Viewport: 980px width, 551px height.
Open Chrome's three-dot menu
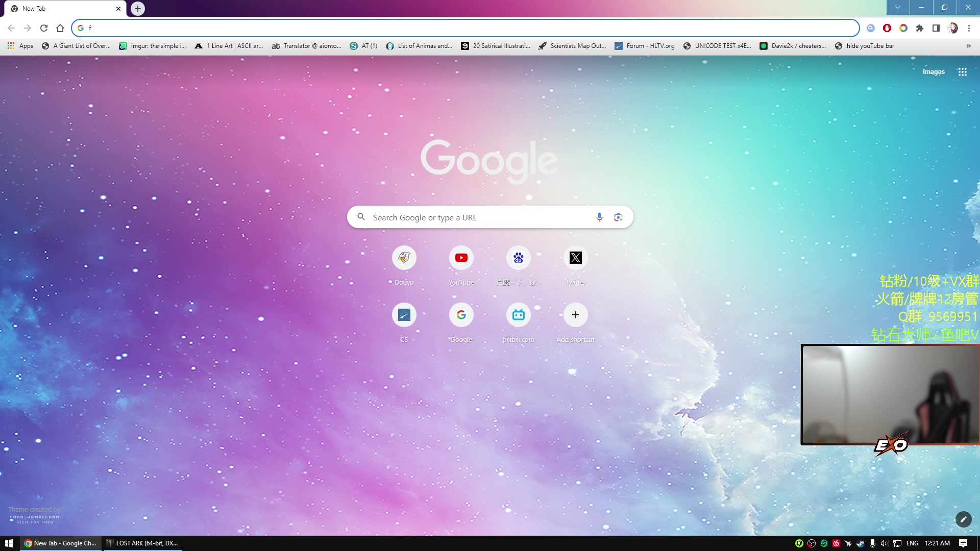tap(969, 28)
